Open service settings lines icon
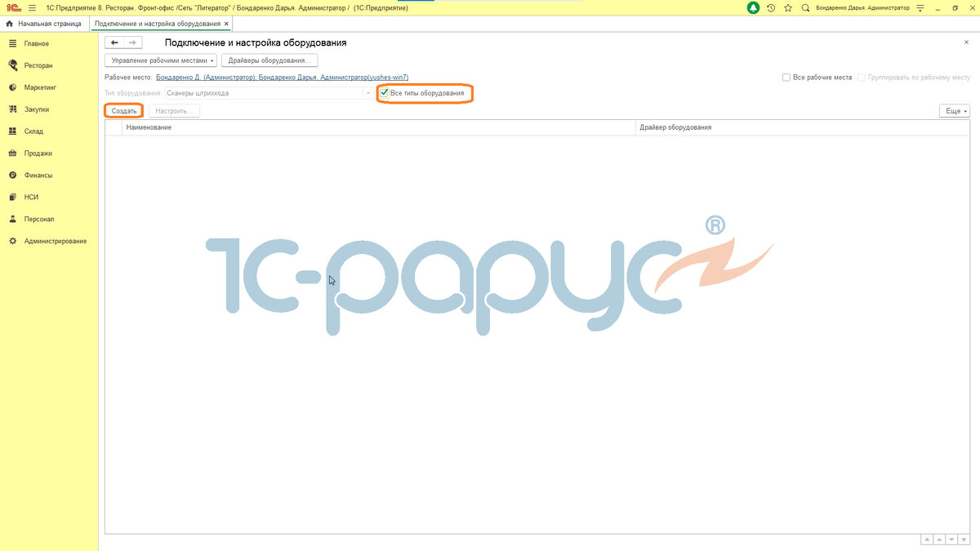 (921, 7)
